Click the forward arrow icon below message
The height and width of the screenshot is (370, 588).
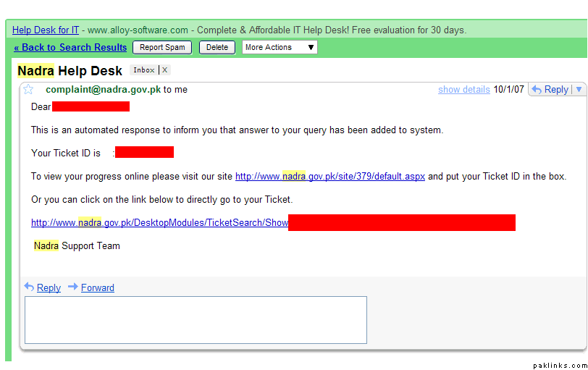[x=73, y=287]
